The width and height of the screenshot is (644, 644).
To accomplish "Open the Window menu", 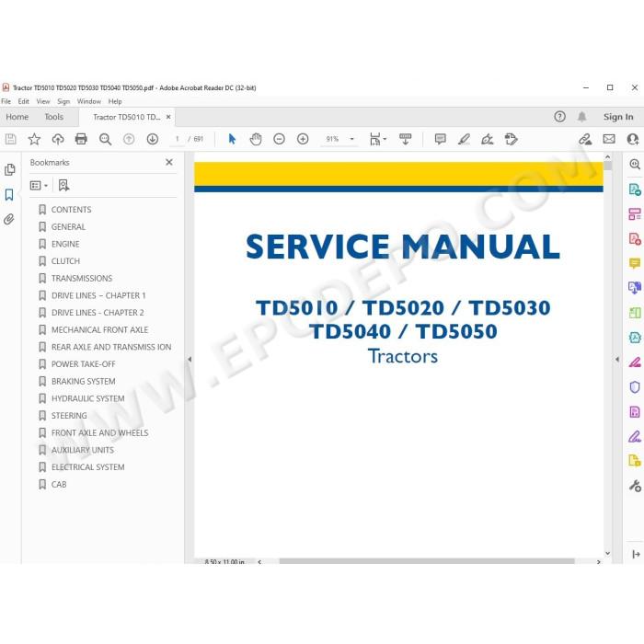I will pos(89,101).
